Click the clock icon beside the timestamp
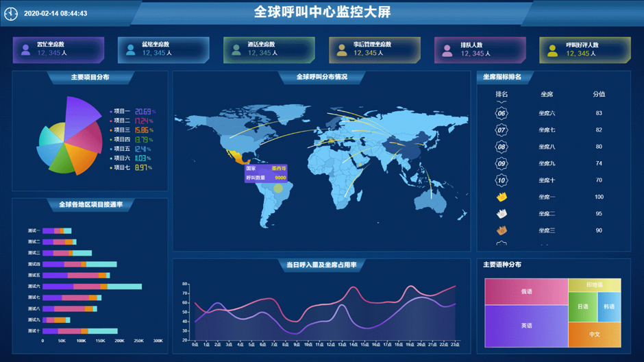 pyautogui.click(x=11, y=13)
